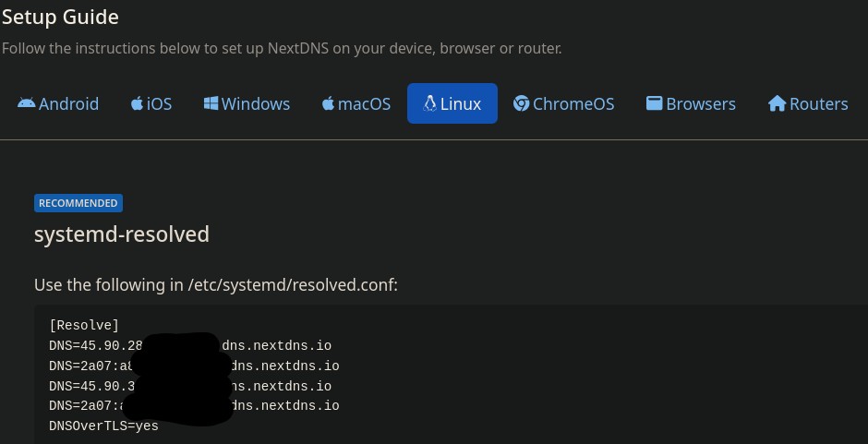Go to the Routers tab
Screen dimensions: 868x444
pyautogui.click(x=818, y=103)
